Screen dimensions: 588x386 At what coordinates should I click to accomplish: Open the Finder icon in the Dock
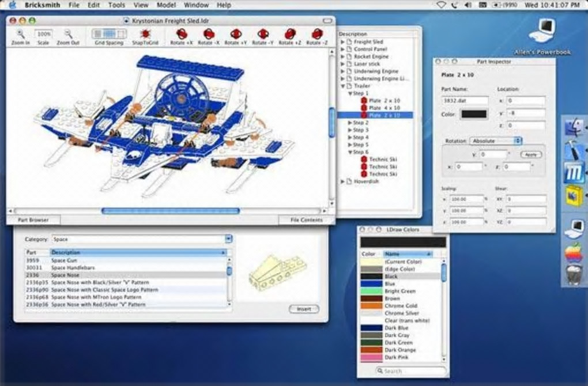coord(574,127)
